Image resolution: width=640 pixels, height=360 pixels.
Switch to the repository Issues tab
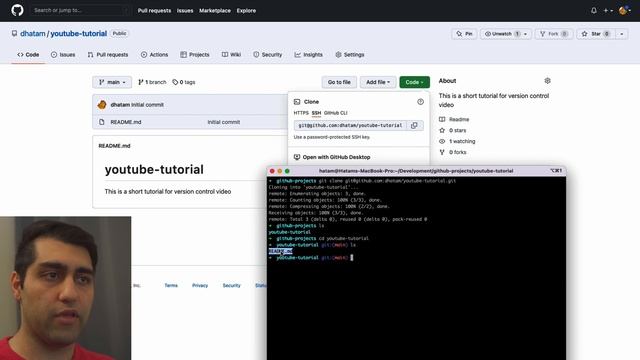[x=63, y=55]
